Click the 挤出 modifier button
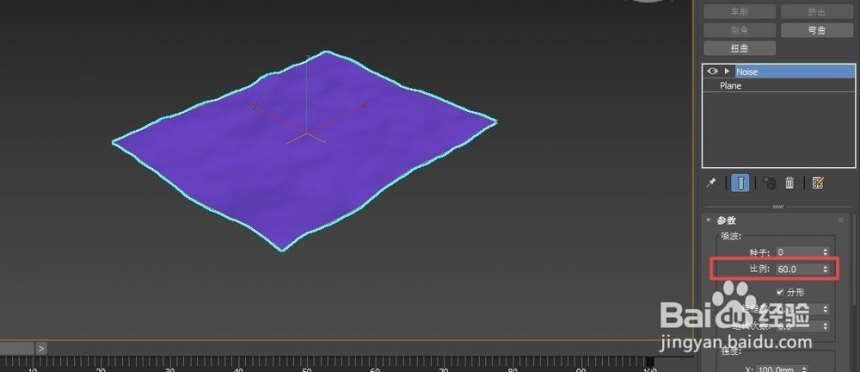 tap(817, 12)
